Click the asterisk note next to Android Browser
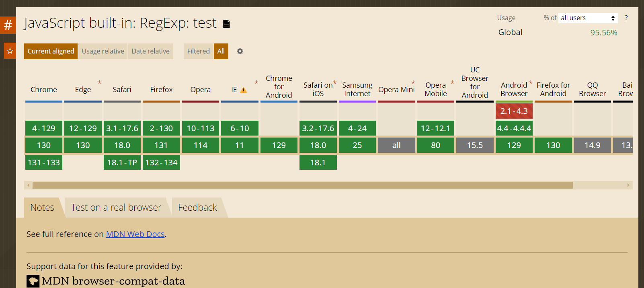Screen dimensions: 644x288 click(530, 83)
